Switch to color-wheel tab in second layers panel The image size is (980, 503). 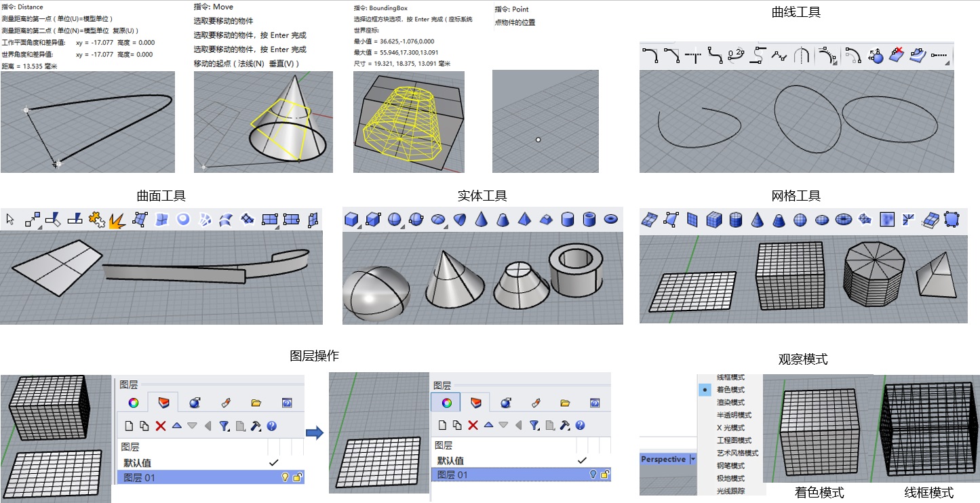point(446,403)
